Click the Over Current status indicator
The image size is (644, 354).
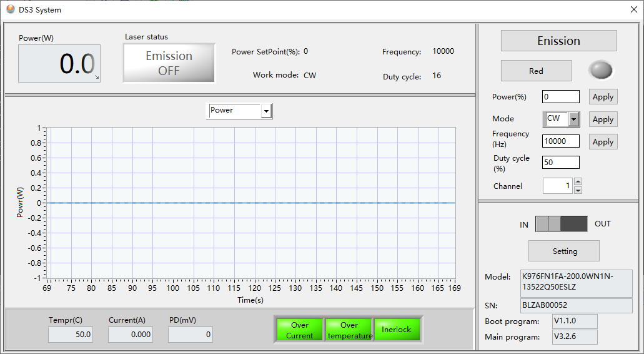(x=300, y=330)
